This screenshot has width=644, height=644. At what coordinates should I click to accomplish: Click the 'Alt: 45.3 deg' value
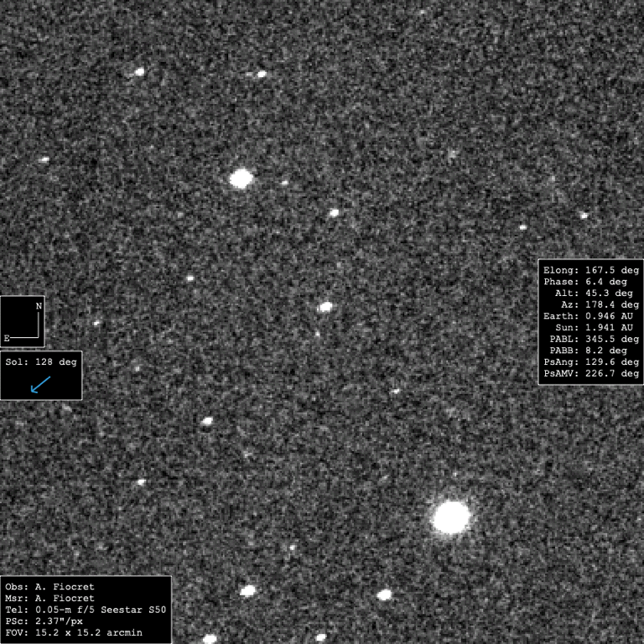594,293
